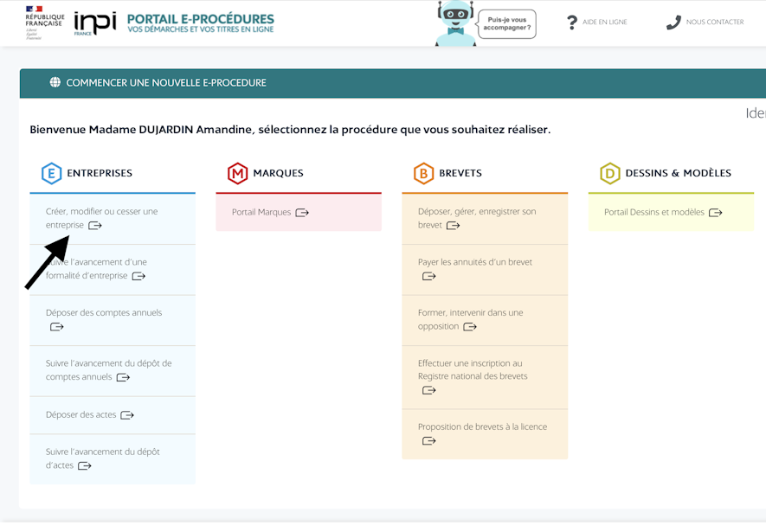766x532 pixels.
Task: Click the yellow hexagon D Dessins icon
Action: coord(610,173)
